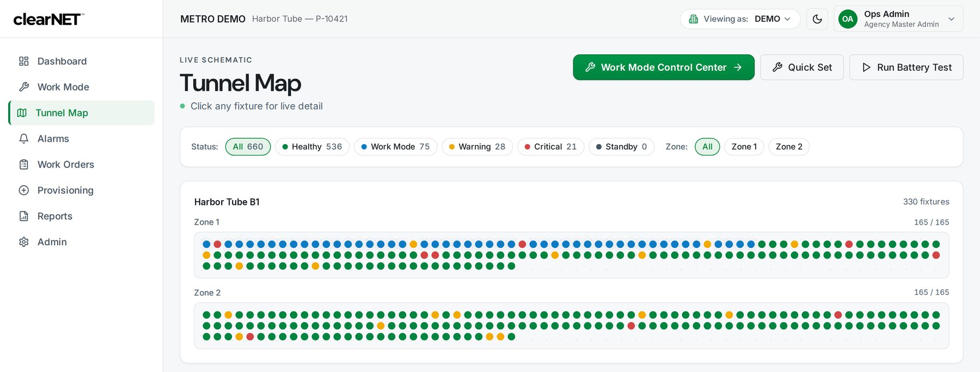Click the Alarms bell icon
Viewport: 980px width, 372px height.
[x=23, y=139]
